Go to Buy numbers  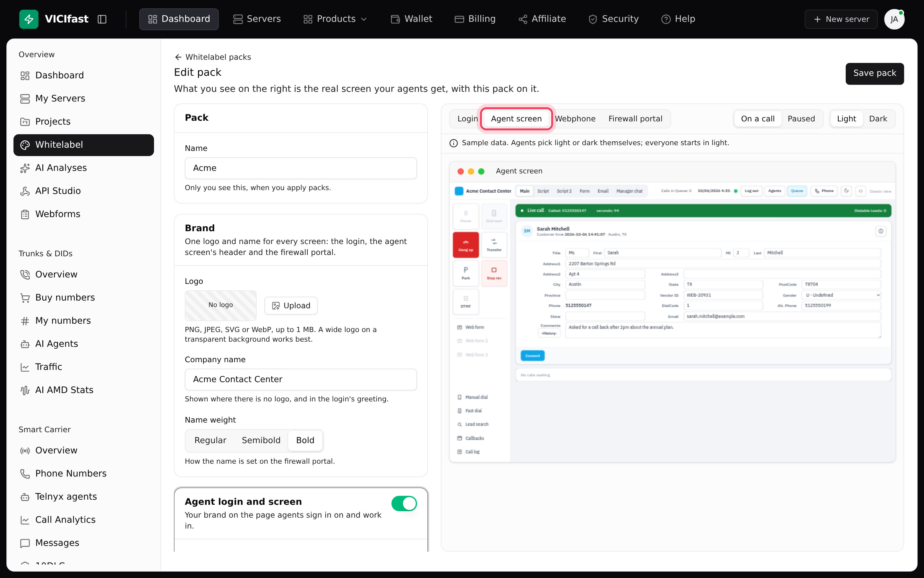[x=84, y=297]
